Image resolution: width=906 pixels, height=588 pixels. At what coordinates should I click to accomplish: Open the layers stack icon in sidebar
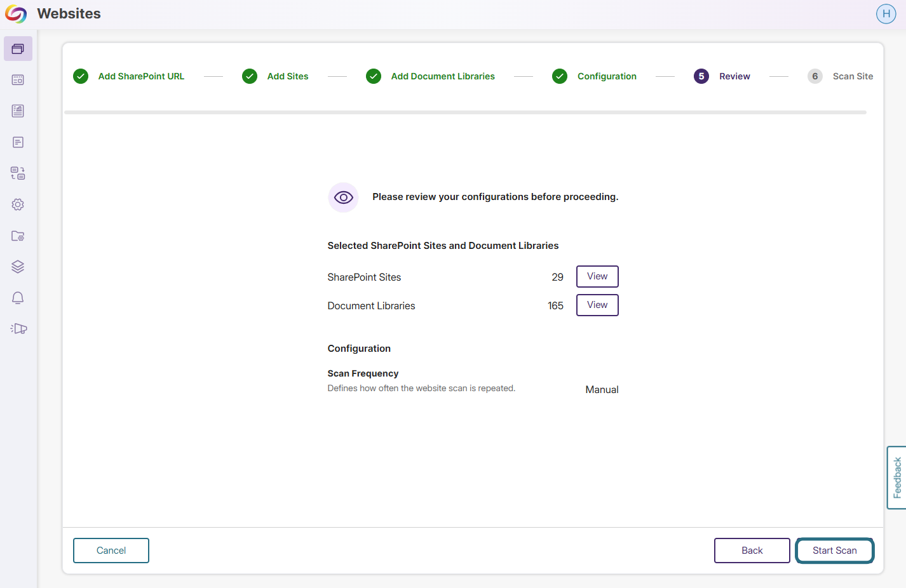click(18, 267)
